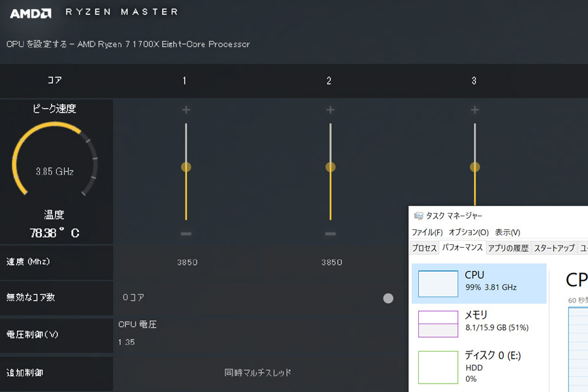Click the temperature reading 78.38 °C
This screenshot has height=392, width=588.
pyautogui.click(x=54, y=233)
